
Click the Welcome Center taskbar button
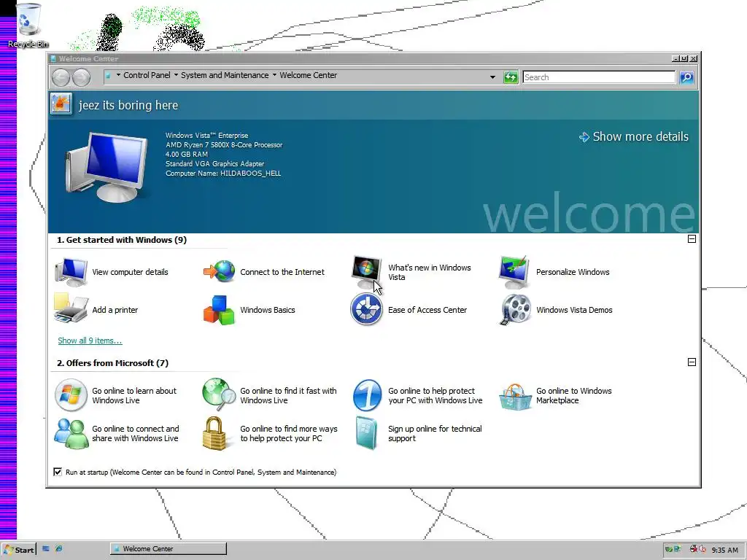(x=169, y=548)
